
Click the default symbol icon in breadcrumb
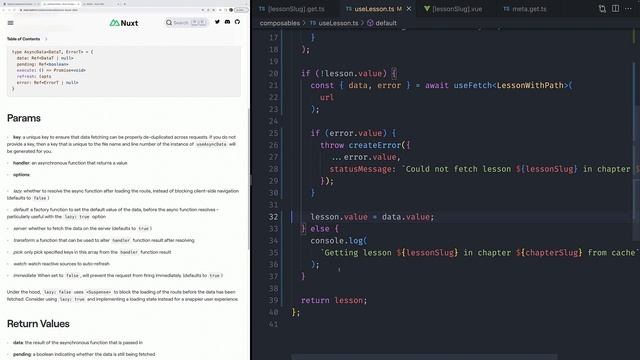click(370, 23)
